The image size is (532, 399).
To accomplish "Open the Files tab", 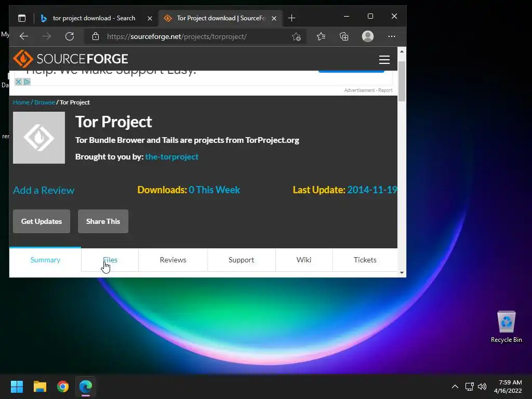I will click(x=110, y=260).
